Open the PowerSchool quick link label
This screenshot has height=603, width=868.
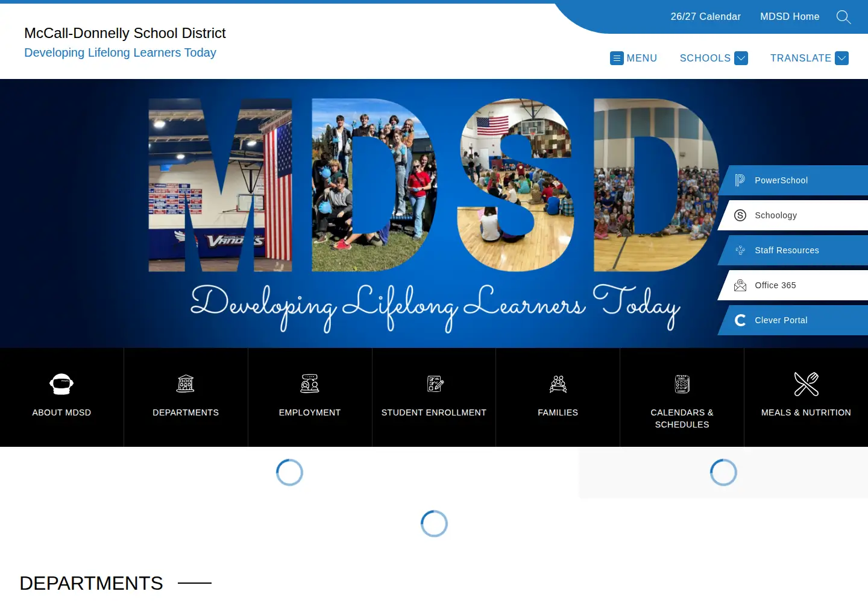781,180
